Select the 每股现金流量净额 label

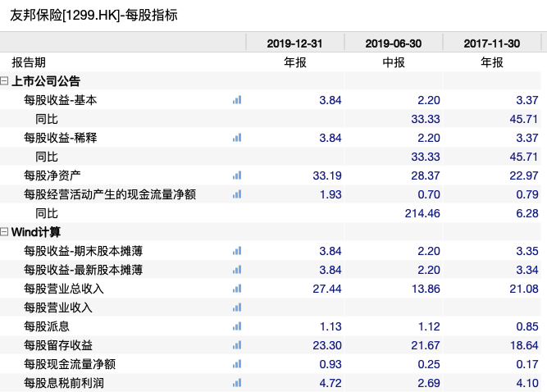pos(70,364)
